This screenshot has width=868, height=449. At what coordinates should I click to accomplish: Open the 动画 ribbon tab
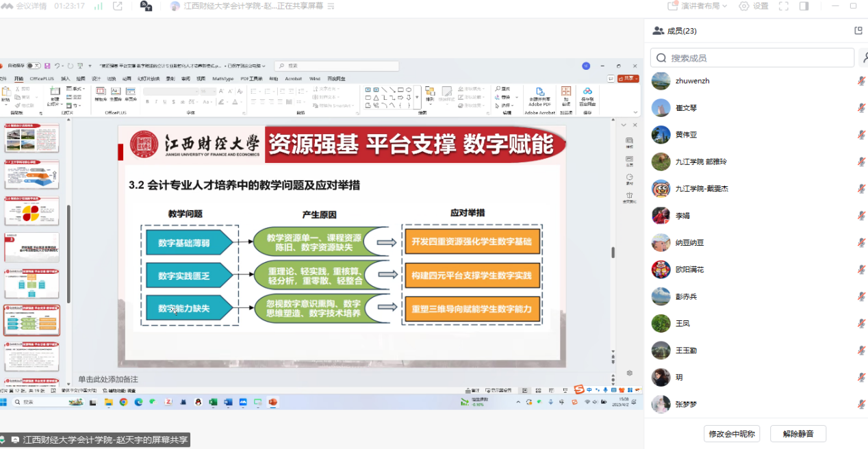coord(128,79)
